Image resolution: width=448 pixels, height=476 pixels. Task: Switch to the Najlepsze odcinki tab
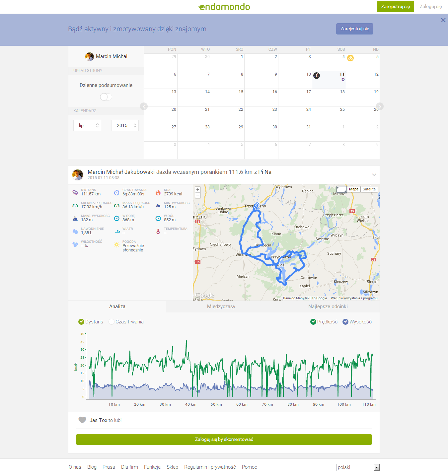[x=328, y=306]
